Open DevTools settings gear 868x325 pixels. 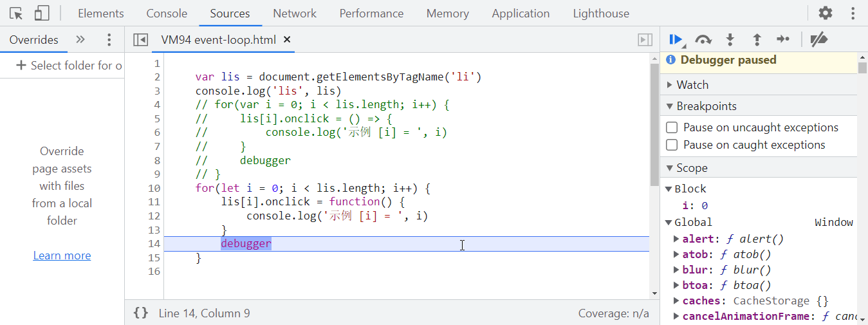pyautogui.click(x=825, y=14)
